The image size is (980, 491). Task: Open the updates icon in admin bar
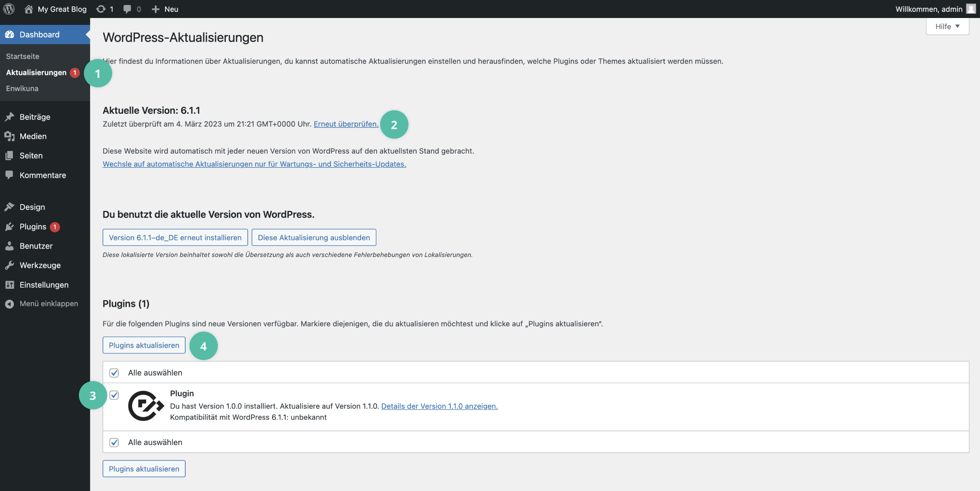pyautogui.click(x=101, y=9)
